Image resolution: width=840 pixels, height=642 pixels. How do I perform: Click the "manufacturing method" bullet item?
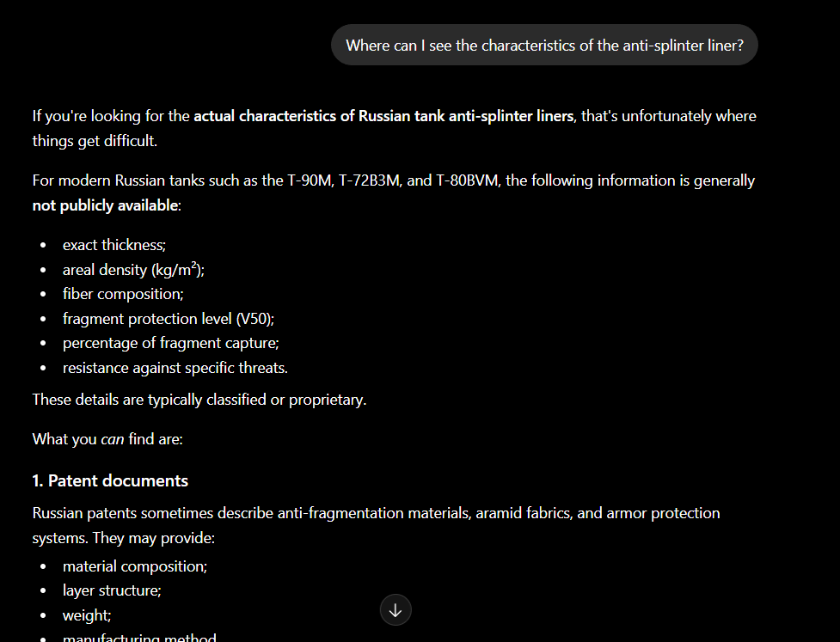click(x=139, y=637)
